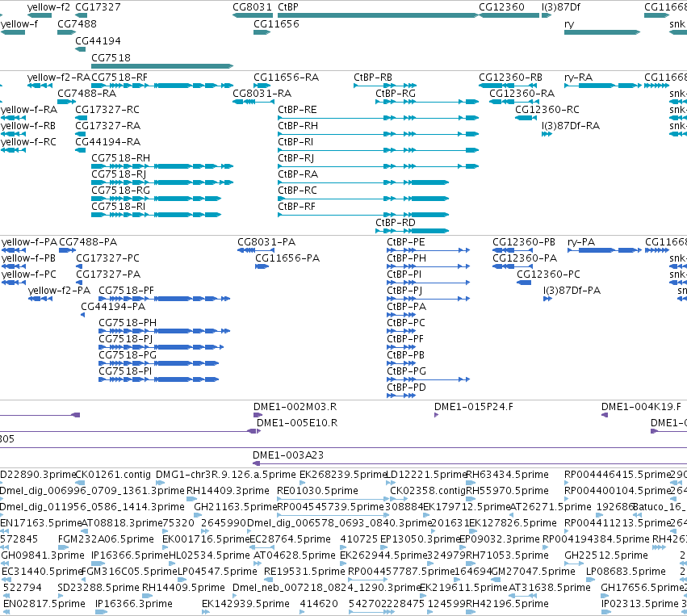This screenshot has height=616, width=687.
Task: Select EST label IP02313.5prime
Action: 639,604
